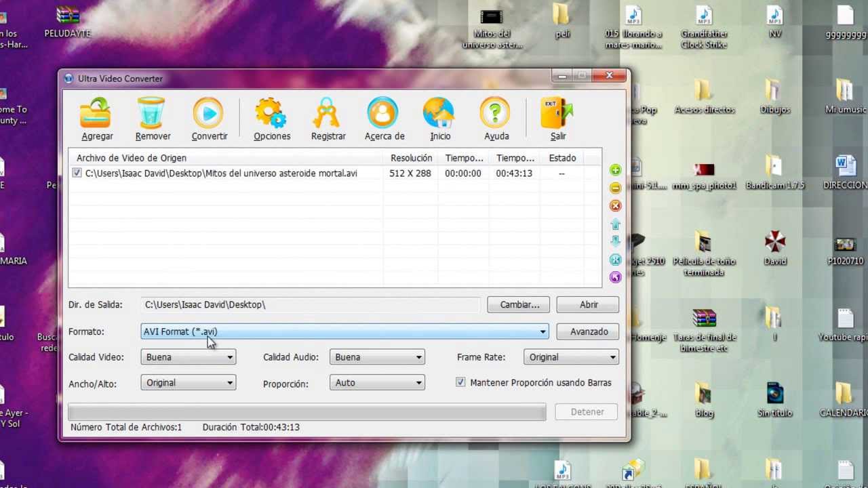Click the Inicio globe icon
This screenshot has width=868, height=488.
pyautogui.click(x=439, y=113)
